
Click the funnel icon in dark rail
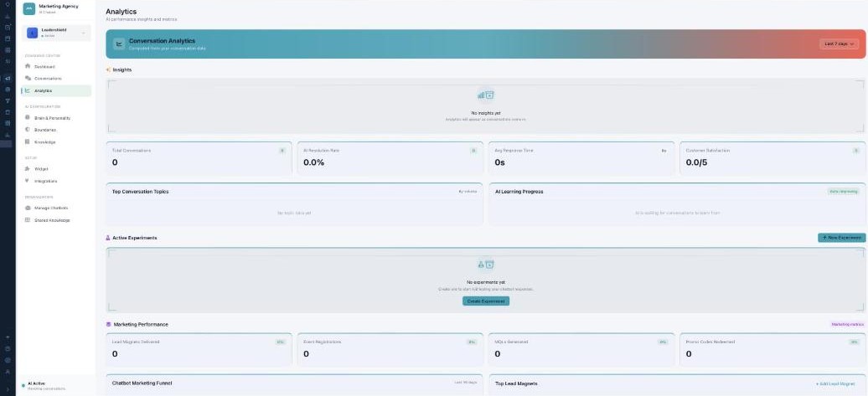point(8,100)
